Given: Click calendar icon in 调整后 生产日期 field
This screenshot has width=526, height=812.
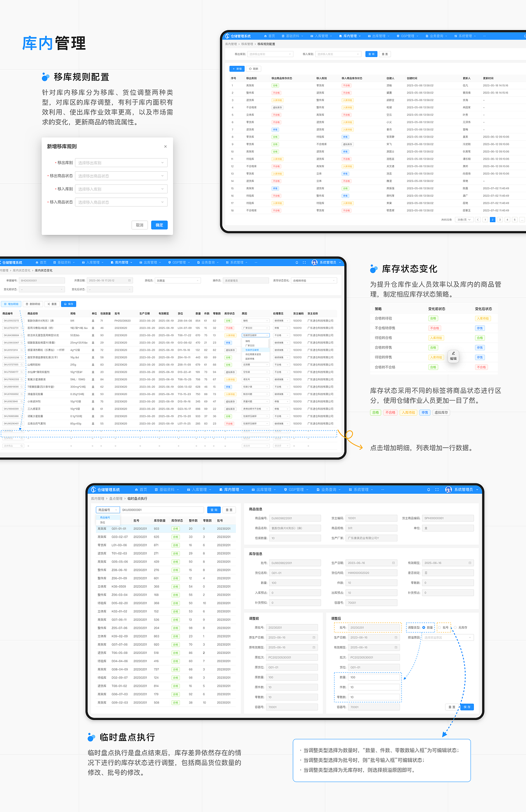Looking at the screenshot, I should tap(396, 637).
